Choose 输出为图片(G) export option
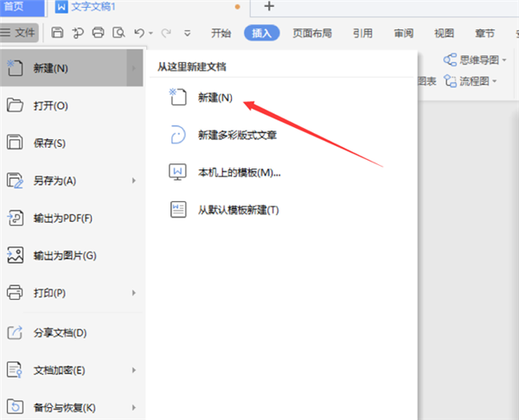 point(64,255)
